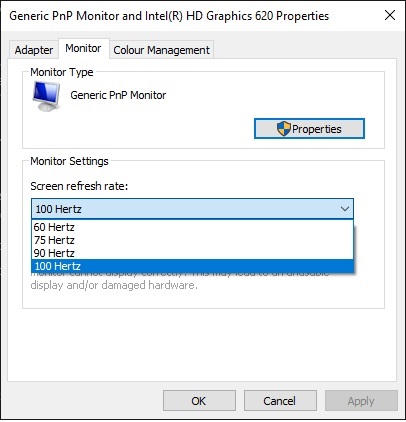The width and height of the screenshot is (406, 422).
Task: Click the greyed-out Apply button
Action: coord(361,401)
